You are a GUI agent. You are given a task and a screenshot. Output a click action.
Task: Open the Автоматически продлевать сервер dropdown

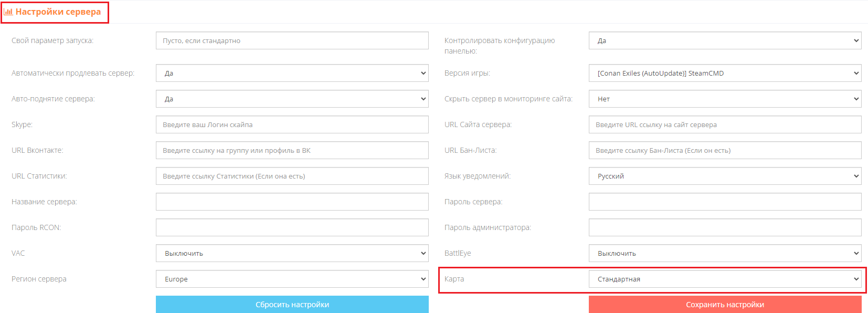point(292,73)
